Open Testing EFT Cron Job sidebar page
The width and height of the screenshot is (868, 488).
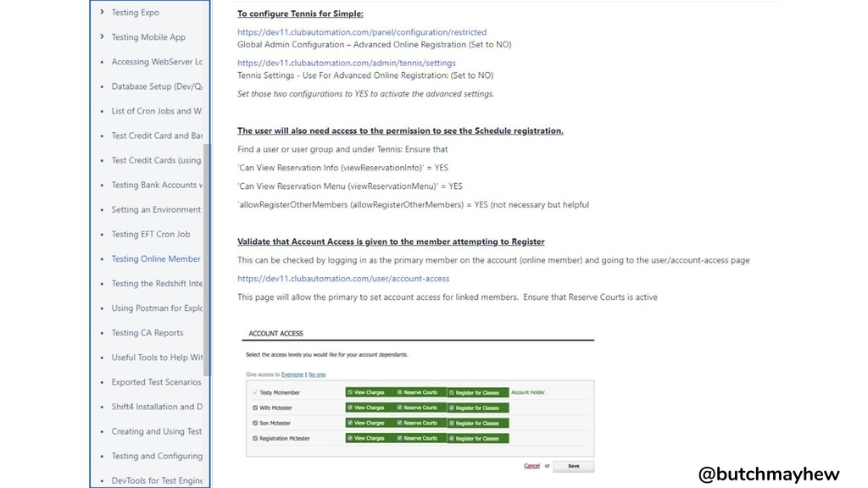click(x=151, y=234)
